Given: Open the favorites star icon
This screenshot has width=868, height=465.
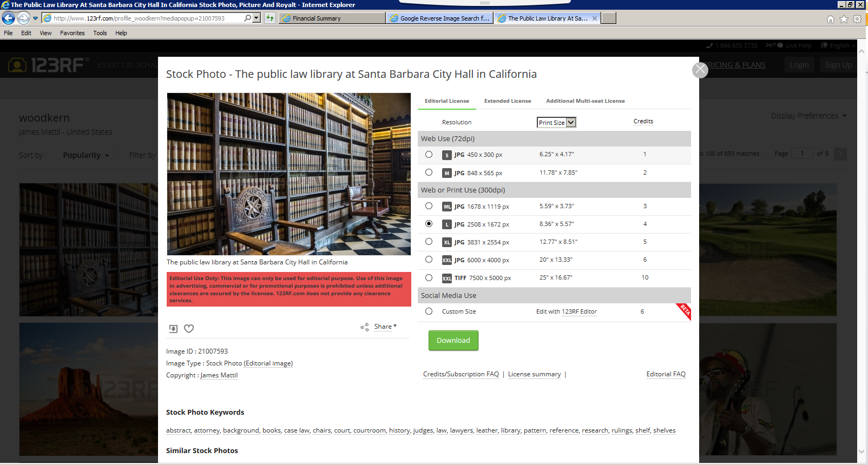Looking at the screenshot, I should (x=844, y=19).
